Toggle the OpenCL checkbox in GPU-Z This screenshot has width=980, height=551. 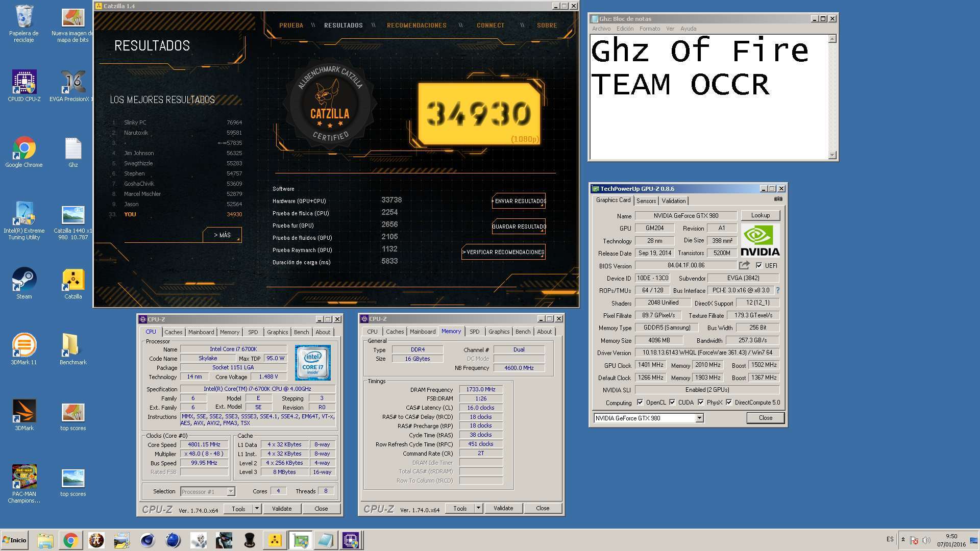click(x=640, y=402)
